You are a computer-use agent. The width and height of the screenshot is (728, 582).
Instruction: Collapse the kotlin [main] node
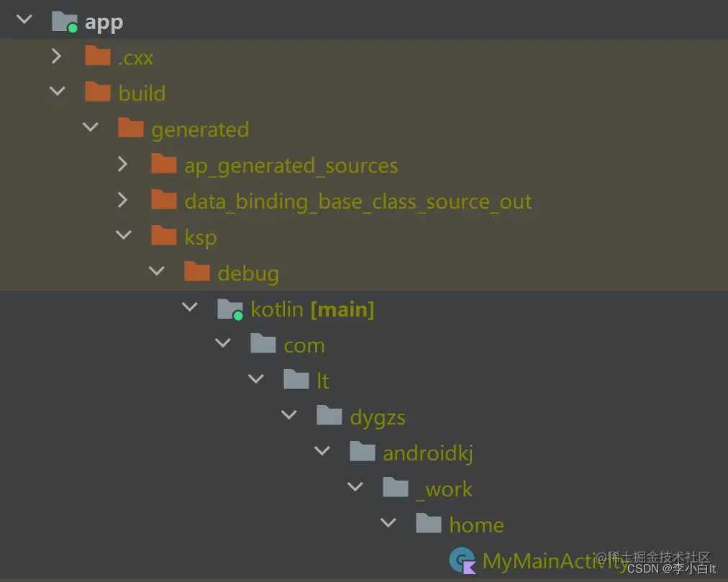tap(189, 307)
